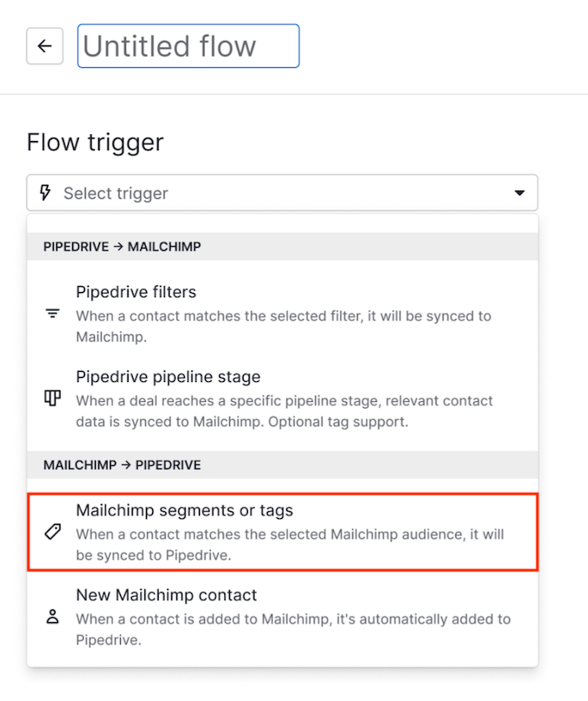588x701 pixels.
Task: Click the Mailchimp tag icon
Action: tap(52, 531)
